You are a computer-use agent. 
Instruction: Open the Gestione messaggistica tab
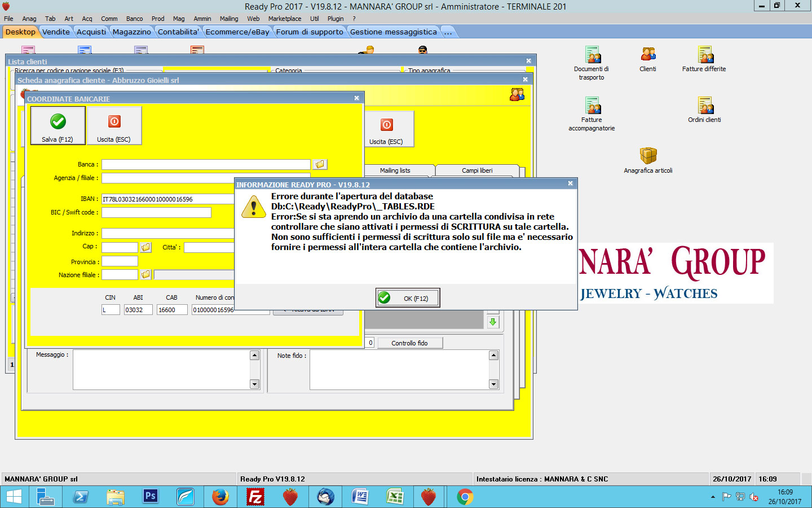[x=394, y=32]
